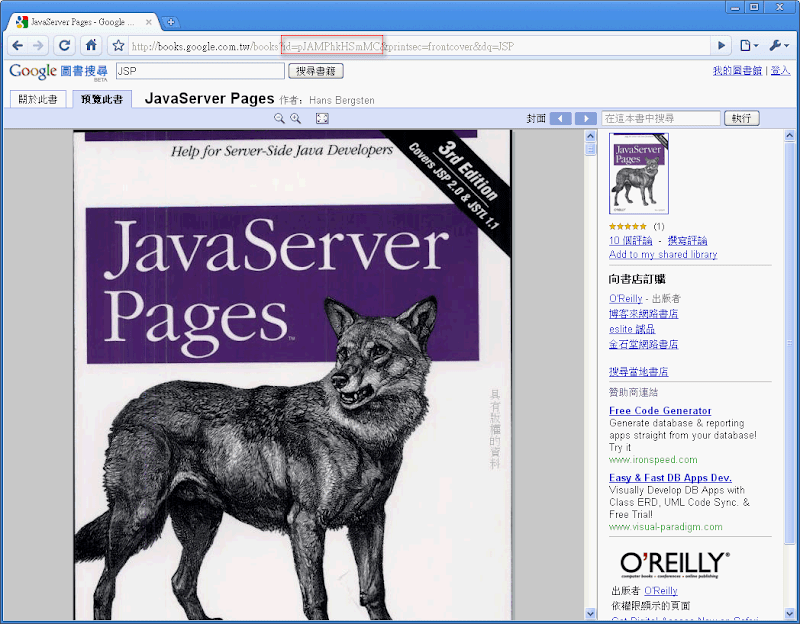Open the 我的圖書館 link
Screen dimensions: 800x624
(737, 70)
